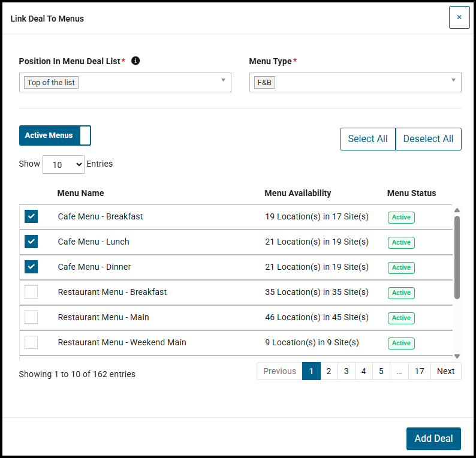The height and width of the screenshot is (458, 476).
Task: Close the Link Deal To Menus dialog
Action: click(x=459, y=17)
